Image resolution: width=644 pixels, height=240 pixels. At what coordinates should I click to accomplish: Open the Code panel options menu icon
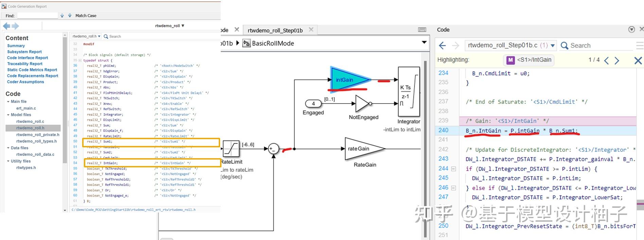coord(631,30)
